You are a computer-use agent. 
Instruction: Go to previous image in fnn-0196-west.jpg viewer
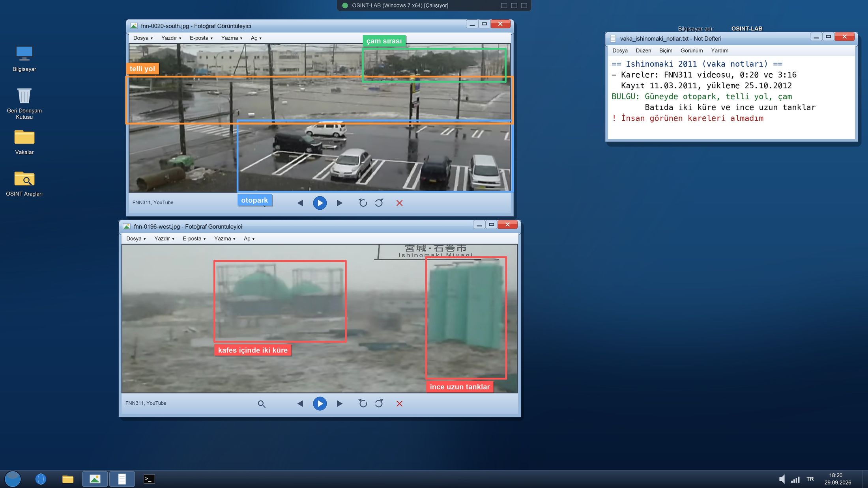click(x=300, y=404)
